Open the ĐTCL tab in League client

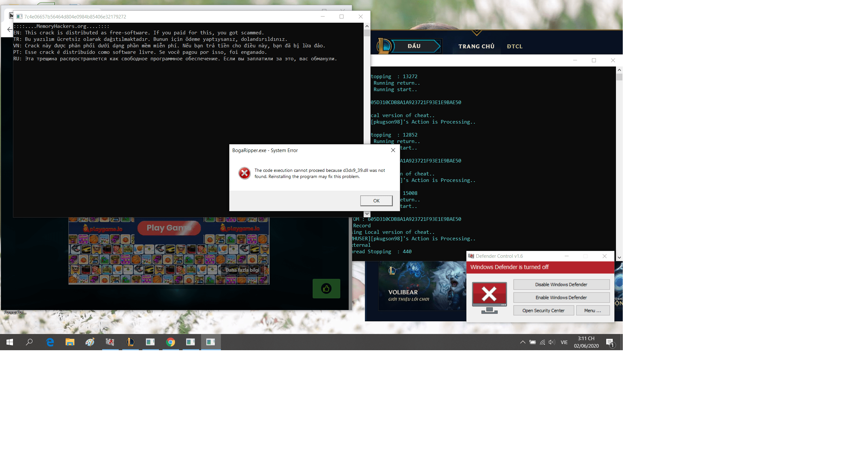pyautogui.click(x=514, y=46)
